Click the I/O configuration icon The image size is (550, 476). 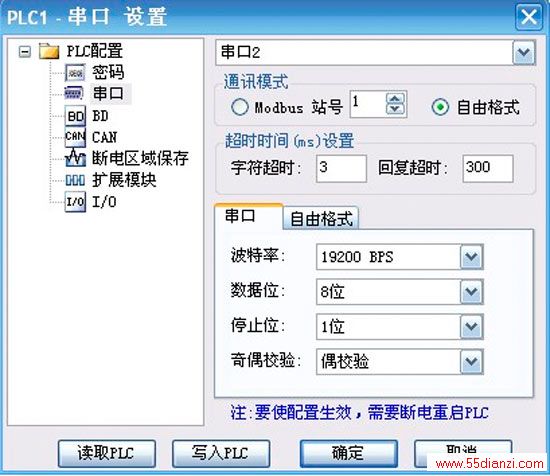click(75, 201)
